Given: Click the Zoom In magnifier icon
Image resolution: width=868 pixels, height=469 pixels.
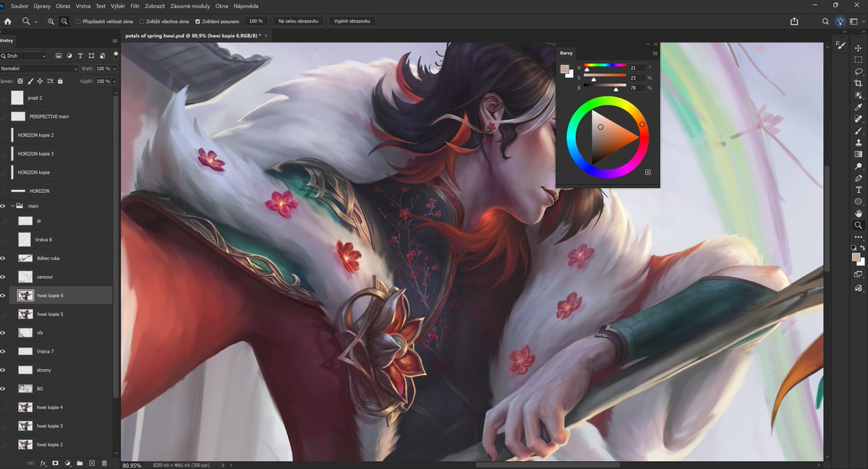Looking at the screenshot, I should point(51,21).
